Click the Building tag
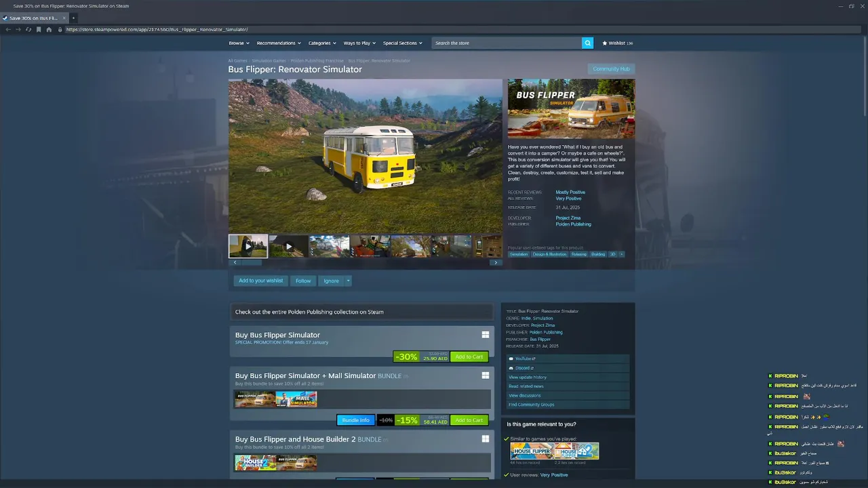The height and width of the screenshot is (488, 868). pos(598,254)
